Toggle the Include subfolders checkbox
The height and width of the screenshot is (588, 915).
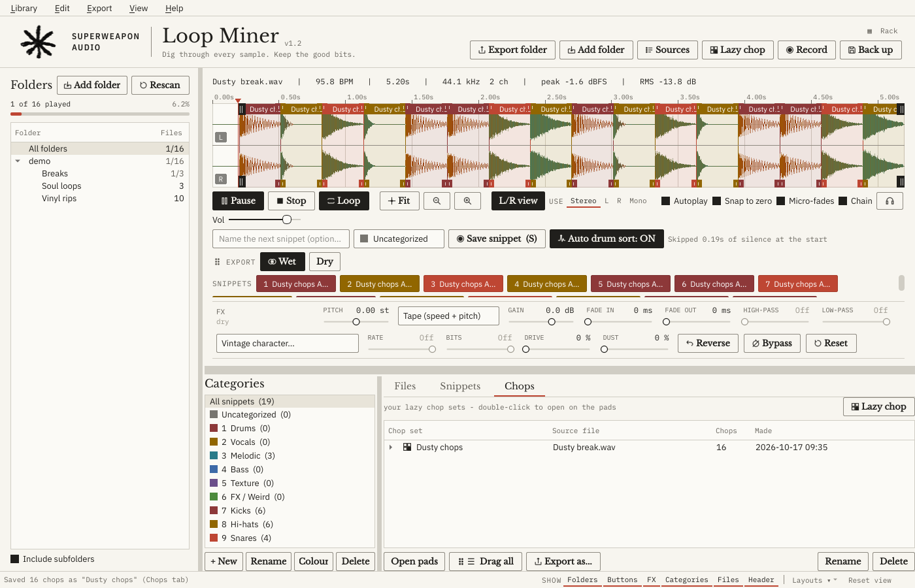coord(14,559)
